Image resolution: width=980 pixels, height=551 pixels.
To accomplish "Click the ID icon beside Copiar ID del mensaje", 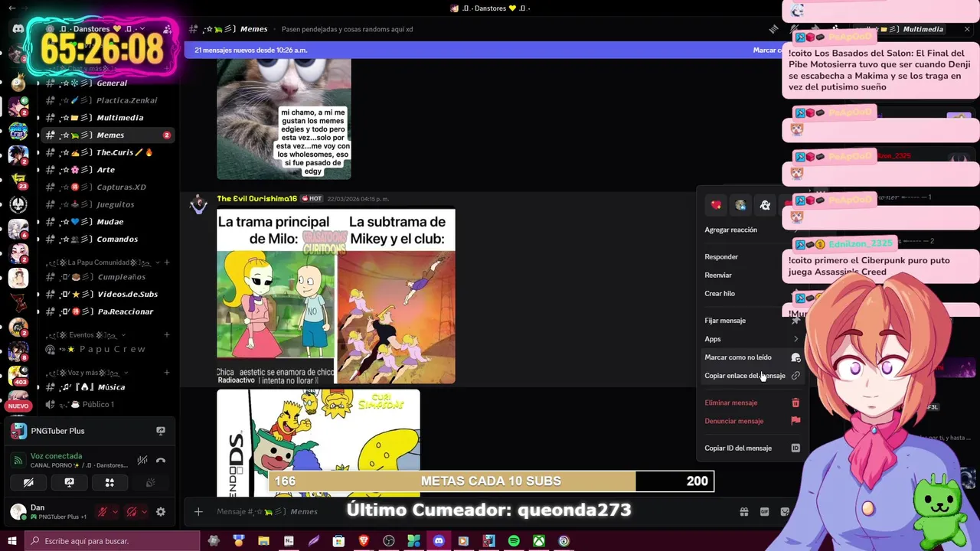I will point(795,448).
